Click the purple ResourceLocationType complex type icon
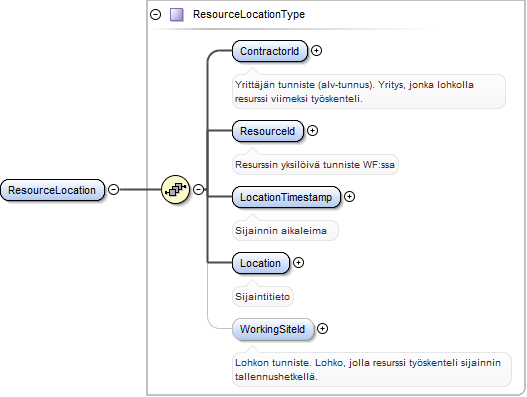Image resolution: width=527 pixels, height=397 pixels. [x=177, y=15]
